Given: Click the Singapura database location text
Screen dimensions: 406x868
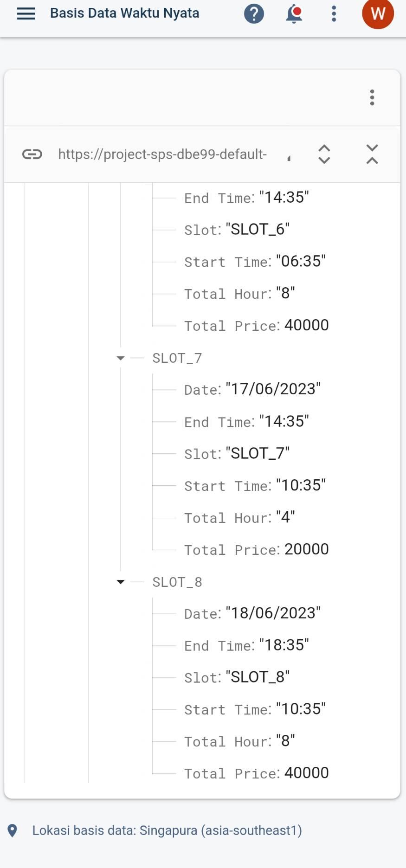Looking at the screenshot, I should [x=167, y=830].
